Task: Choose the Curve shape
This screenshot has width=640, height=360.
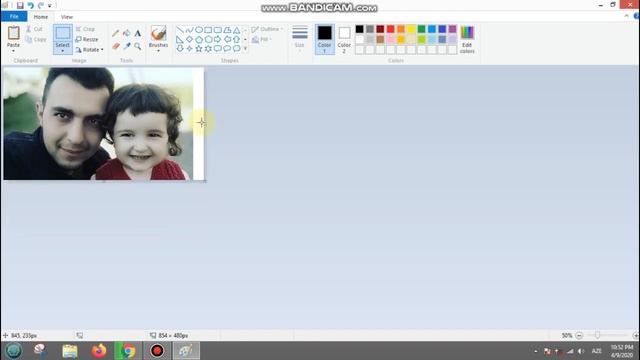Action: pos(189,30)
